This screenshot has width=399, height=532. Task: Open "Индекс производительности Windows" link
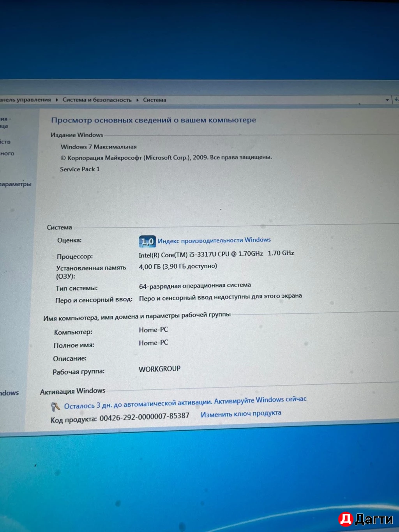(214, 240)
